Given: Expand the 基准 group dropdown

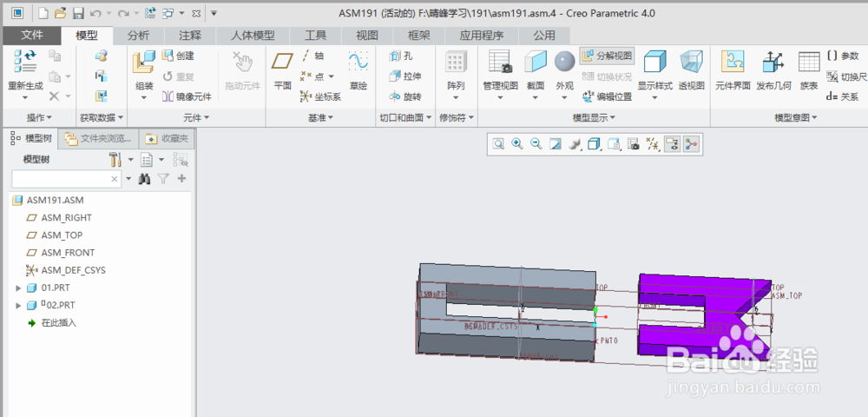Looking at the screenshot, I should coord(320,118).
